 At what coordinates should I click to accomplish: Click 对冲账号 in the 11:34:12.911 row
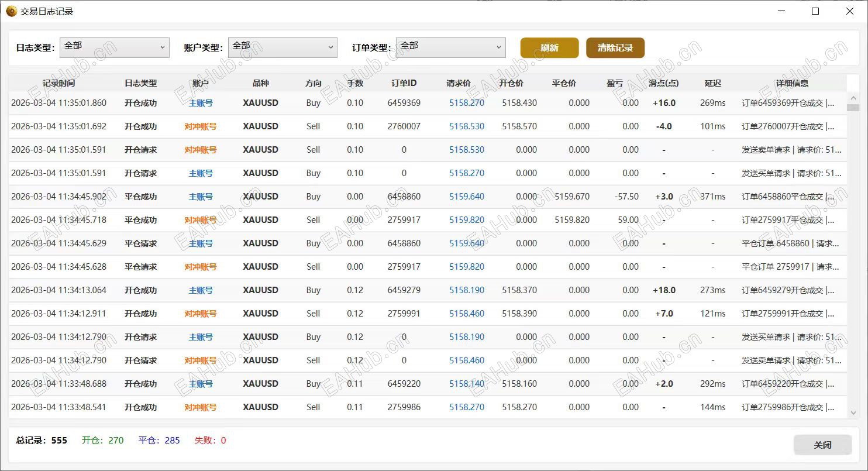(x=201, y=314)
